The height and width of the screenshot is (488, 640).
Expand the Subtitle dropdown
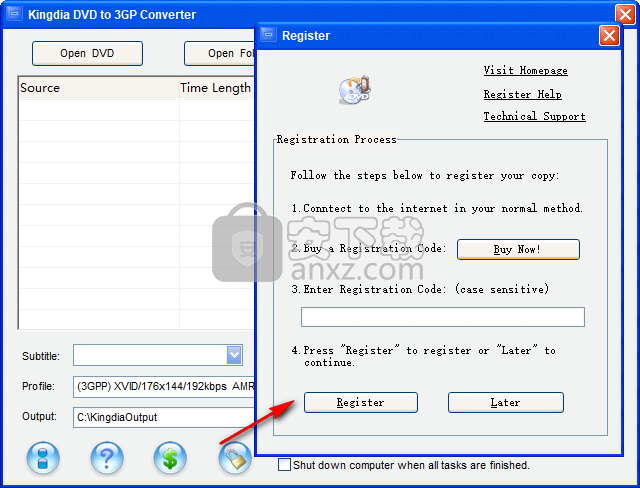(x=234, y=355)
